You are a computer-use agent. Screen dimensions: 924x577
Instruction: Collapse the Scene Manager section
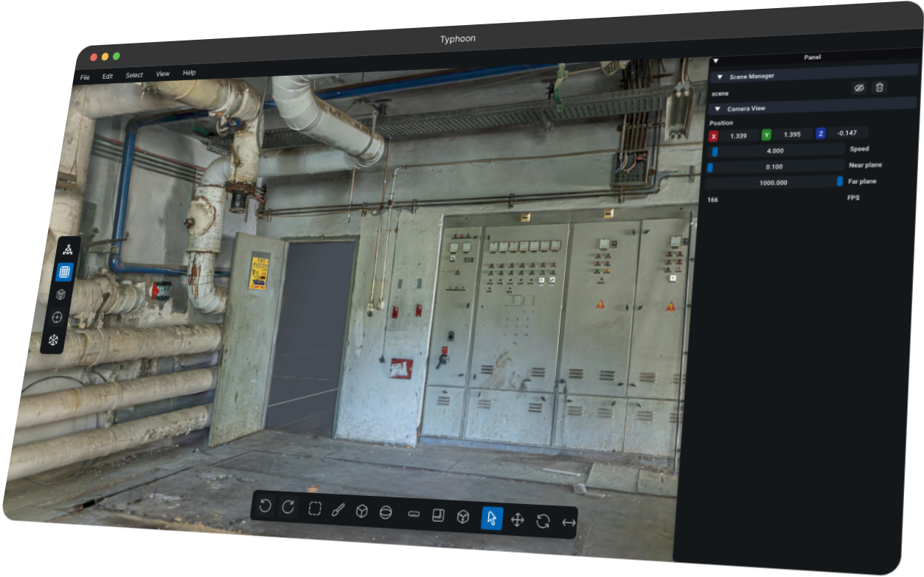pyautogui.click(x=720, y=77)
